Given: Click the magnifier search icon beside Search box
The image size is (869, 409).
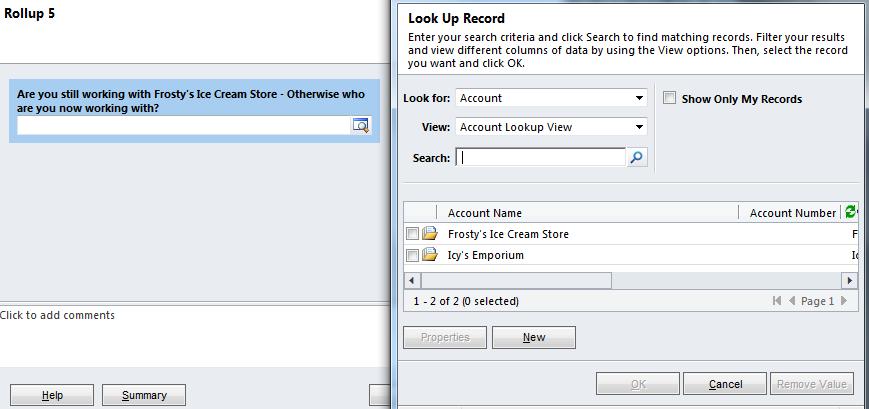Looking at the screenshot, I should (x=637, y=157).
